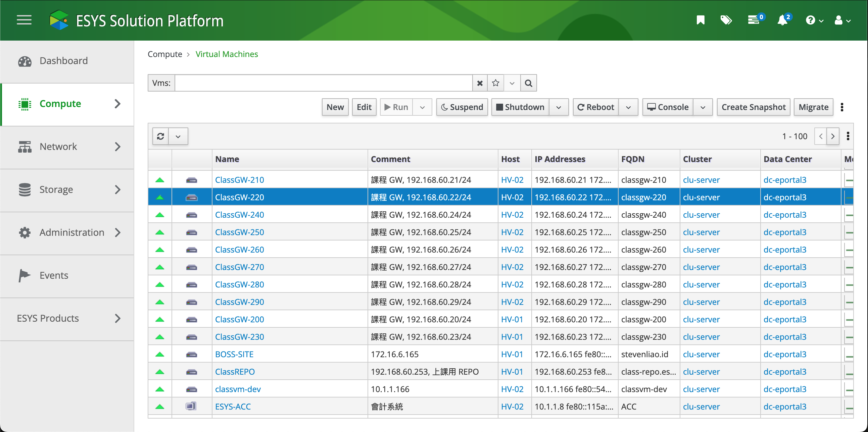
Task: Click status up arrow for ClassGW-250
Action: (160, 232)
